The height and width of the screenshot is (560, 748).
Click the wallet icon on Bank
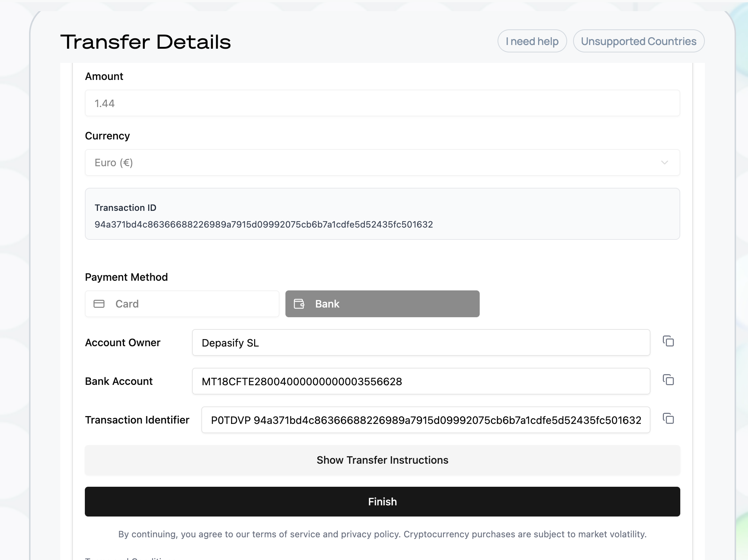click(x=299, y=304)
